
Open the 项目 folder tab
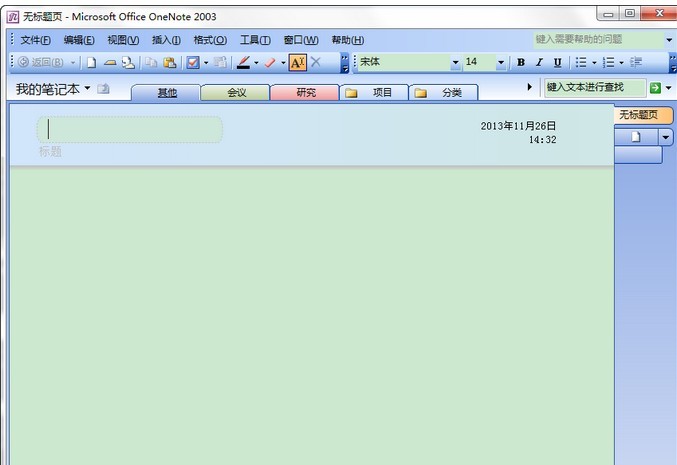[374, 92]
